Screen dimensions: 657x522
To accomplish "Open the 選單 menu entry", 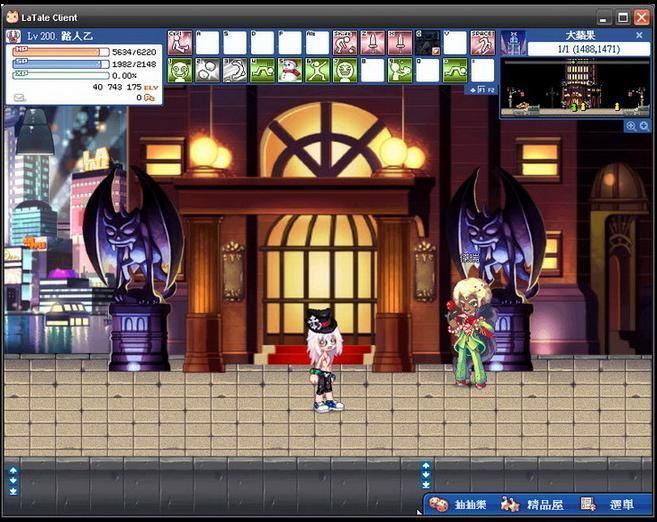I will pyautogui.click(x=621, y=505).
